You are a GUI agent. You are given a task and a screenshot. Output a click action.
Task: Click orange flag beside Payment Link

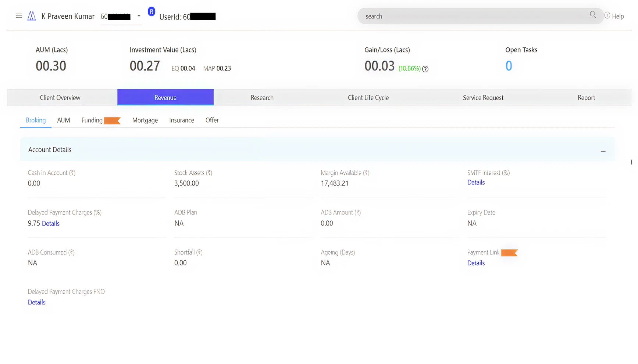click(509, 253)
